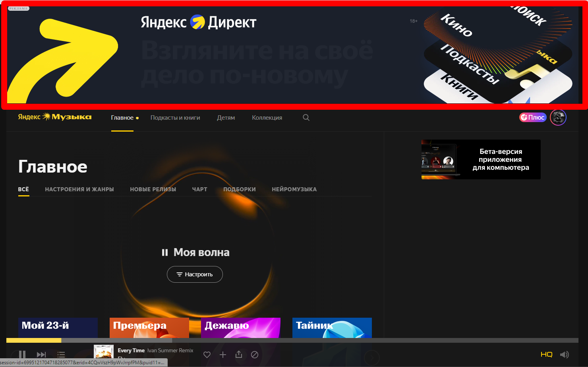Open the ЧАРТ tab
The width and height of the screenshot is (588, 367).
[x=200, y=189]
